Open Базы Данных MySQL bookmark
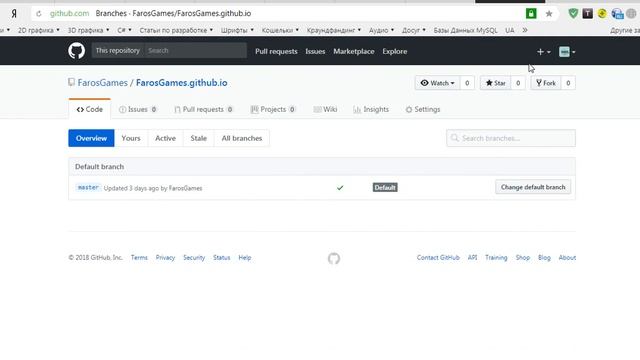 (x=465, y=30)
